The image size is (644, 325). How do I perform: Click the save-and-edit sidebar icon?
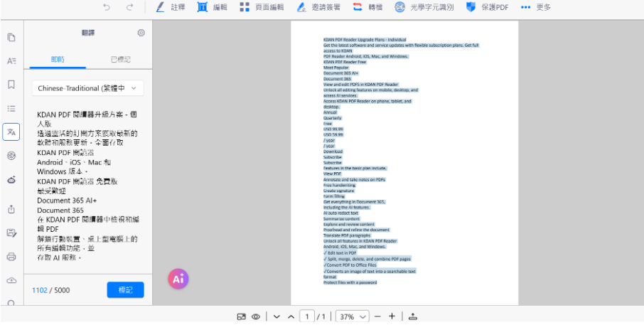point(11,233)
